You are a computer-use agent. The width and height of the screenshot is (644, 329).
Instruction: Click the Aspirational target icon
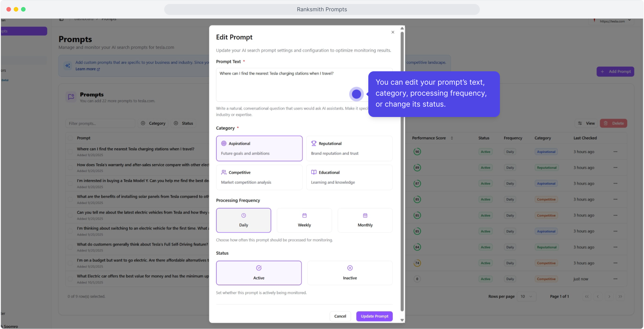(224, 143)
